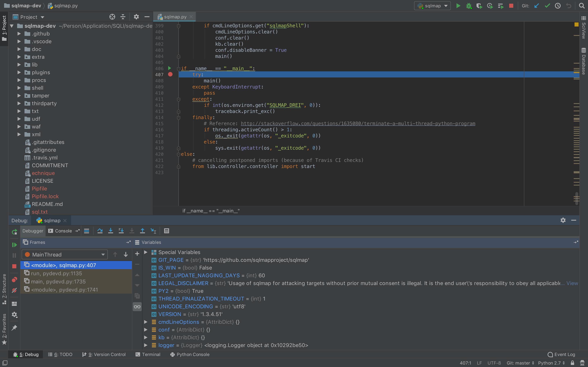The height and width of the screenshot is (367, 588).
Task: Click the Rerun sqlmap debug icon
Action: (14, 232)
